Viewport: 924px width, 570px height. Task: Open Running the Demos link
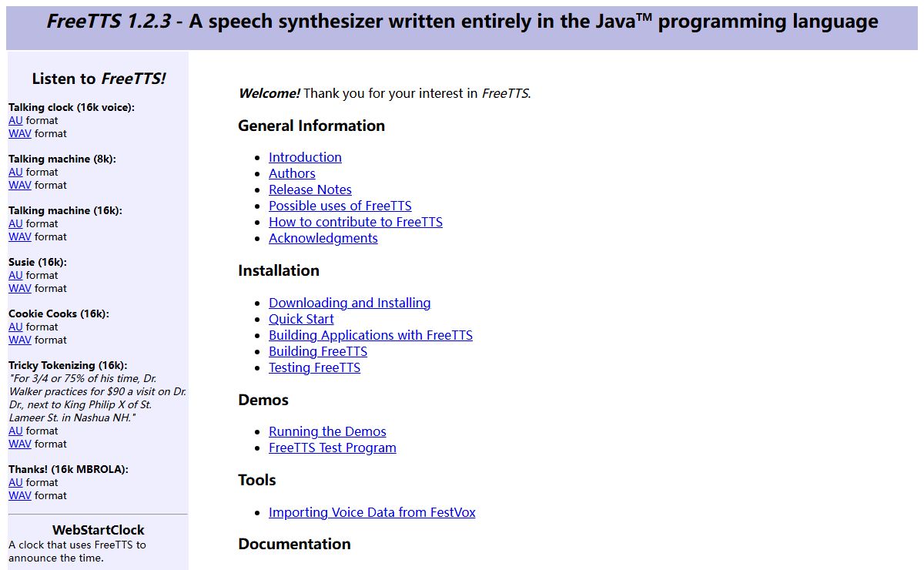[x=327, y=431]
